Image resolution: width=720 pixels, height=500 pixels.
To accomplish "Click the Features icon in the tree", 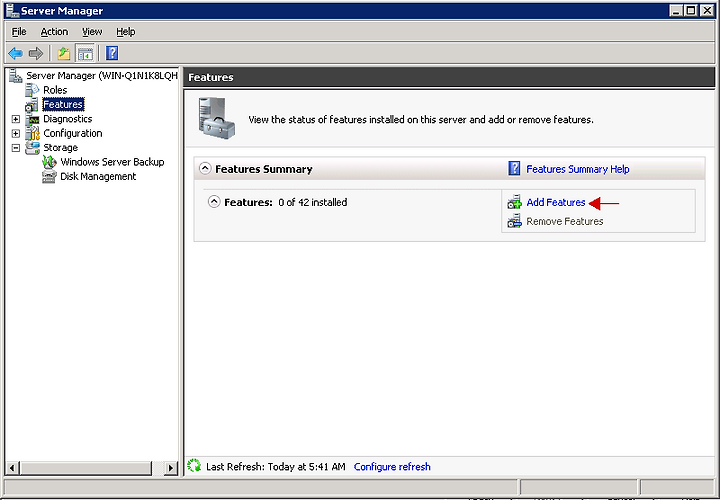I will pos(32,105).
